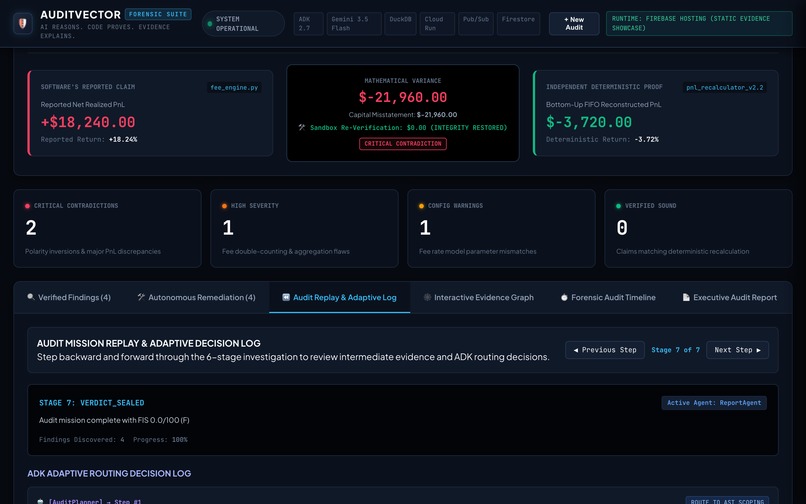The height and width of the screenshot is (504, 806).
Task: Click the Forensic Suite badge
Action: (158, 14)
